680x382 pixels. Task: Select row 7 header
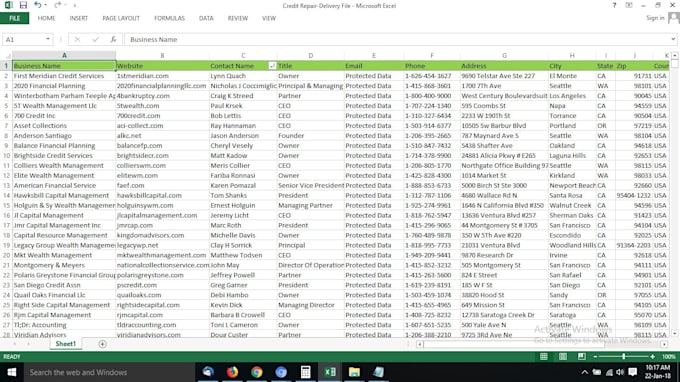click(6, 126)
